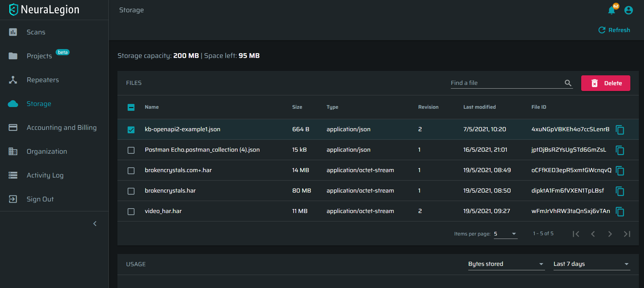Go to first page of files

click(576, 234)
